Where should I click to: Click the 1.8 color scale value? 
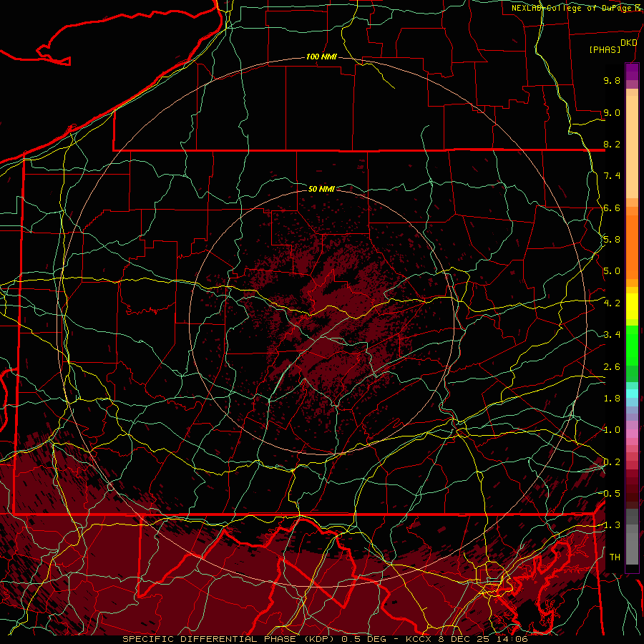[x=612, y=399]
